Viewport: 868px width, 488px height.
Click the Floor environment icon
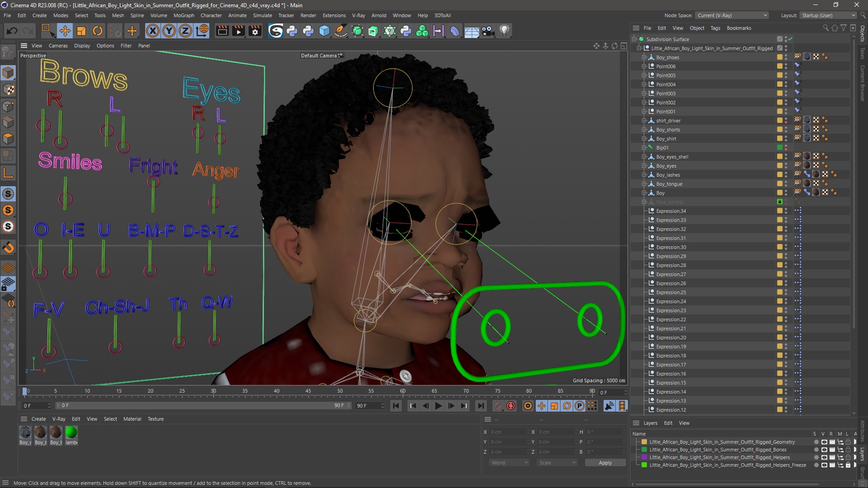tap(472, 31)
